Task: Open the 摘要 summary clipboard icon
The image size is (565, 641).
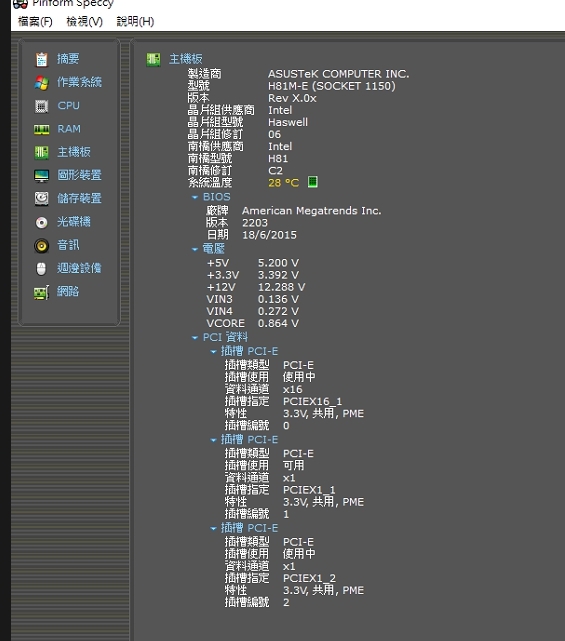Action: pos(41,59)
